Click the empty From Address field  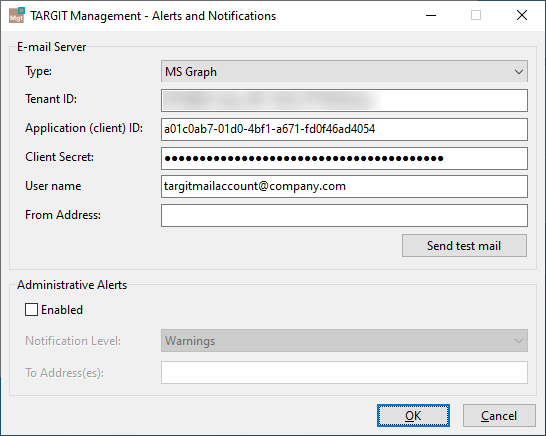[344, 215]
